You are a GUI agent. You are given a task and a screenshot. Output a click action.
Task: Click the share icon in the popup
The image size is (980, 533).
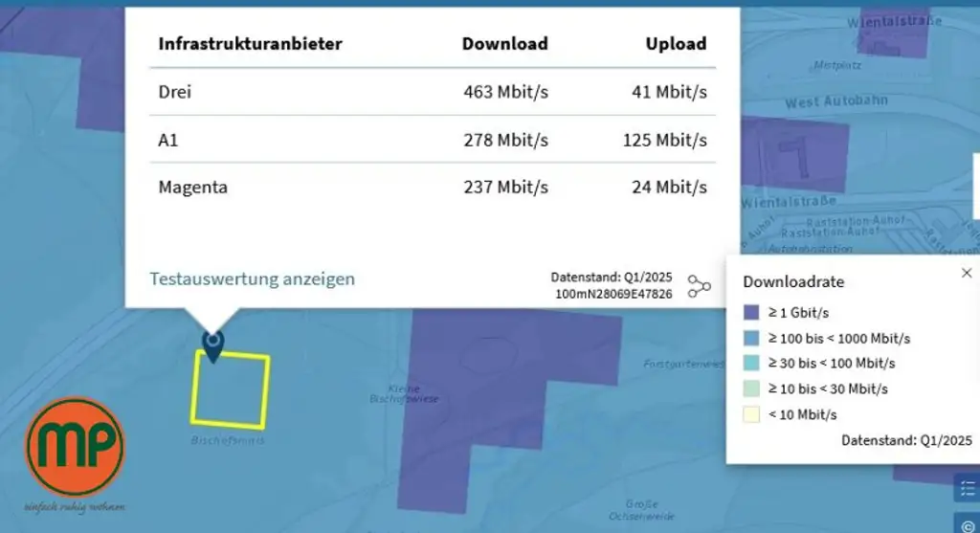(x=700, y=286)
